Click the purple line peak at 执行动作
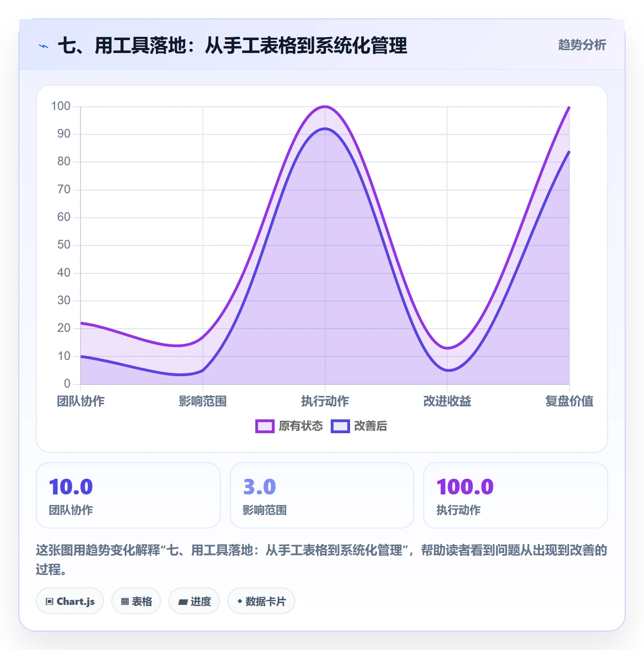Screen dimensions: 644x650 point(325,106)
